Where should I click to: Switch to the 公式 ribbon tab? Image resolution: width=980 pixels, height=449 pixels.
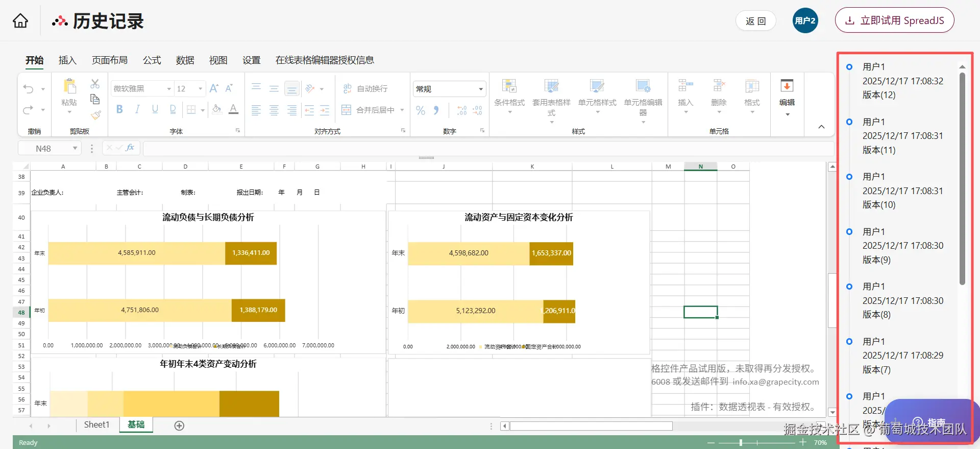[x=152, y=60]
